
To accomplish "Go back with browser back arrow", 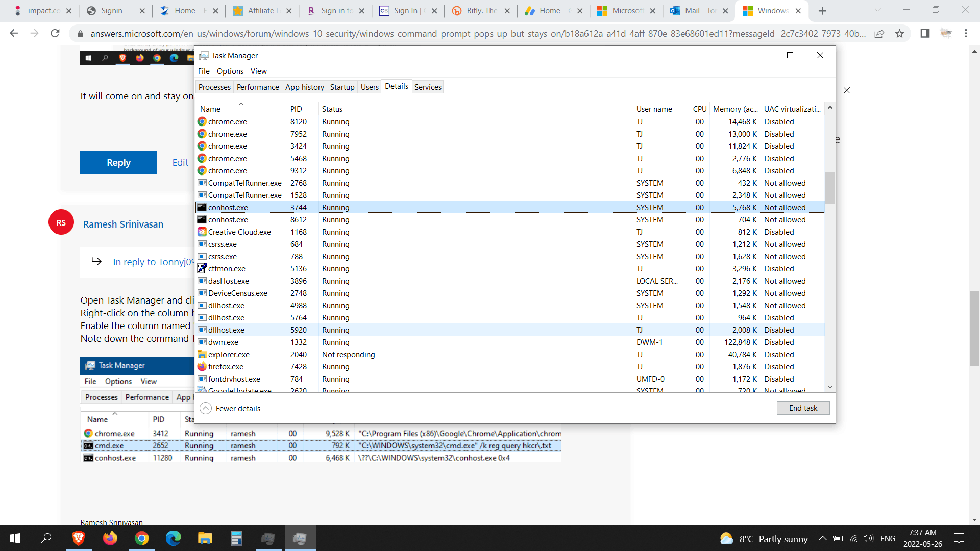I will (14, 34).
